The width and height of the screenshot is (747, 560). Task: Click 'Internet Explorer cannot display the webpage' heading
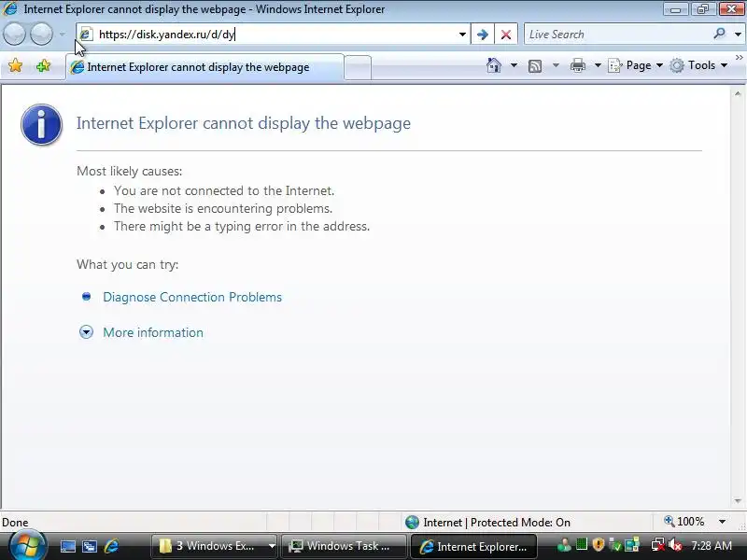pos(244,123)
